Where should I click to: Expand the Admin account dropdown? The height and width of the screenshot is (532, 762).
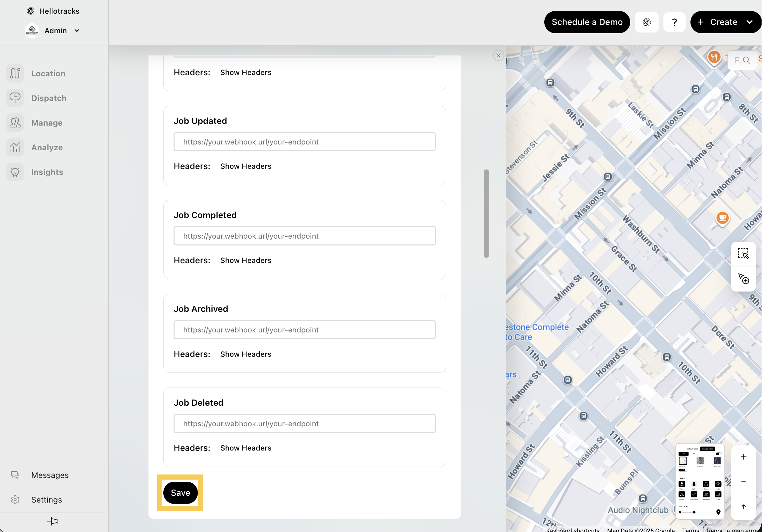(x=77, y=31)
